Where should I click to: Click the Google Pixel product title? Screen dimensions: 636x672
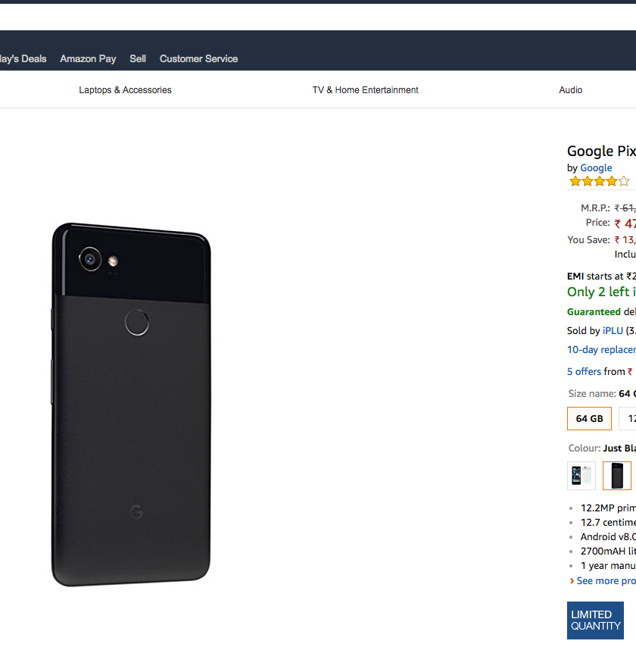pos(601,151)
